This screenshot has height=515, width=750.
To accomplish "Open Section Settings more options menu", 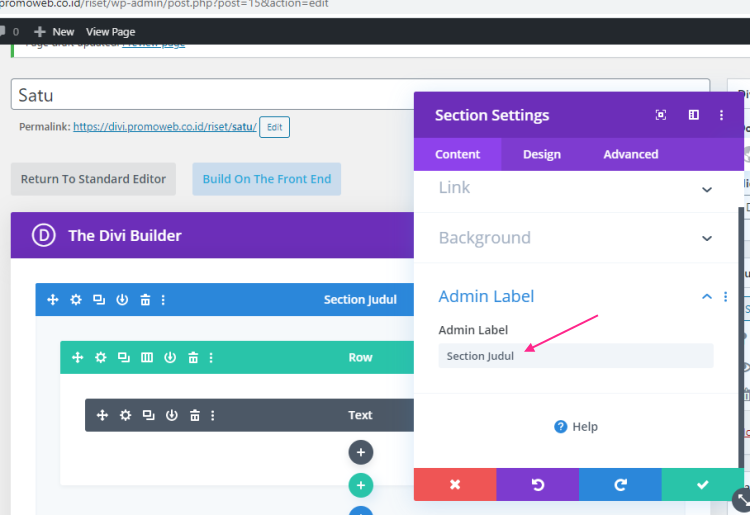I will point(721,115).
